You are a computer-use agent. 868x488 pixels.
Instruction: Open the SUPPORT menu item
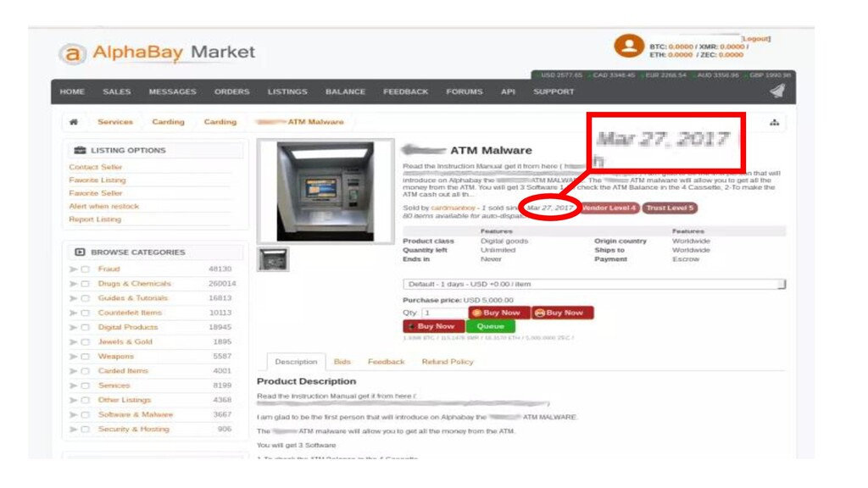(554, 91)
